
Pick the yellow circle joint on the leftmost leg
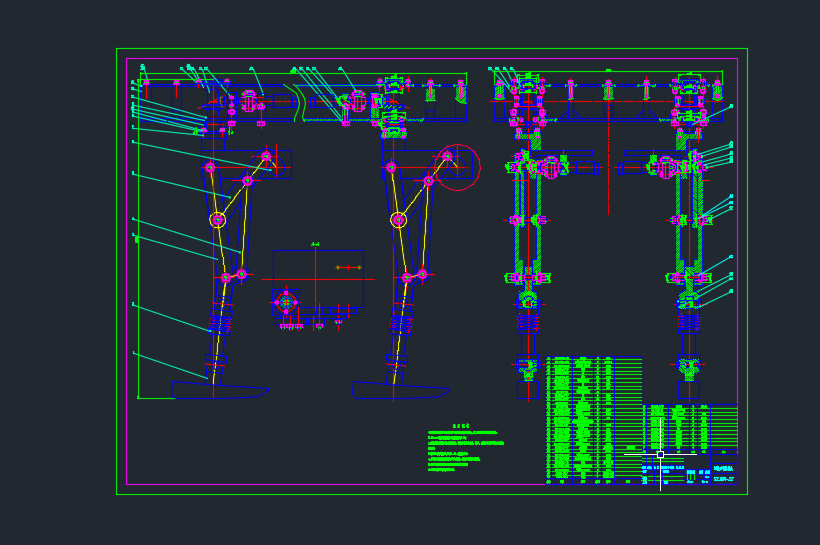click(218, 220)
